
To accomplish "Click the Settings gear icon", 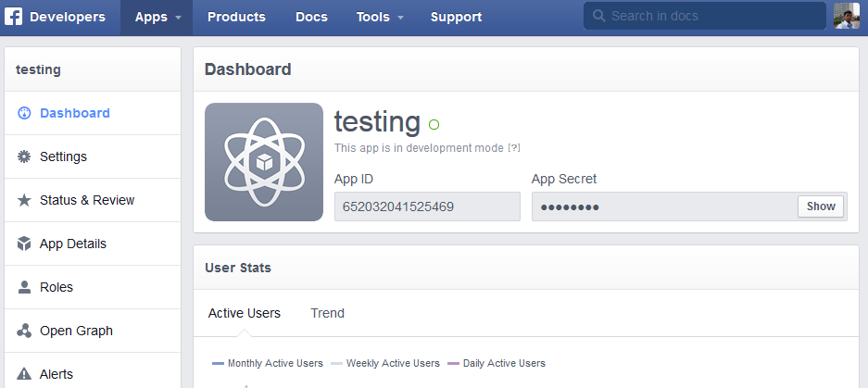I will click(24, 156).
